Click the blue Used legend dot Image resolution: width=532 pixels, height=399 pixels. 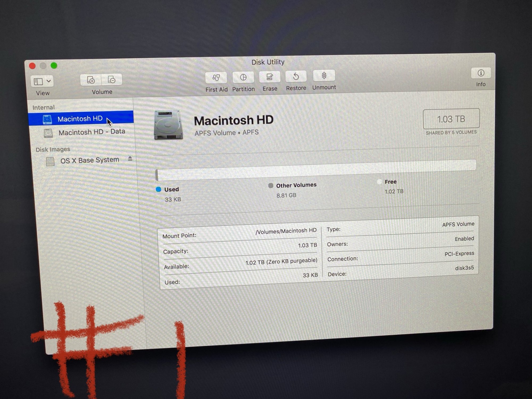(x=159, y=189)
